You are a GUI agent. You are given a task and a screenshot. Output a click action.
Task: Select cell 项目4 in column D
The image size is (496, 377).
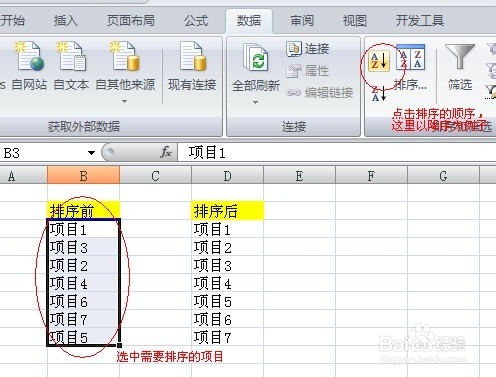(x=227, y=283)
